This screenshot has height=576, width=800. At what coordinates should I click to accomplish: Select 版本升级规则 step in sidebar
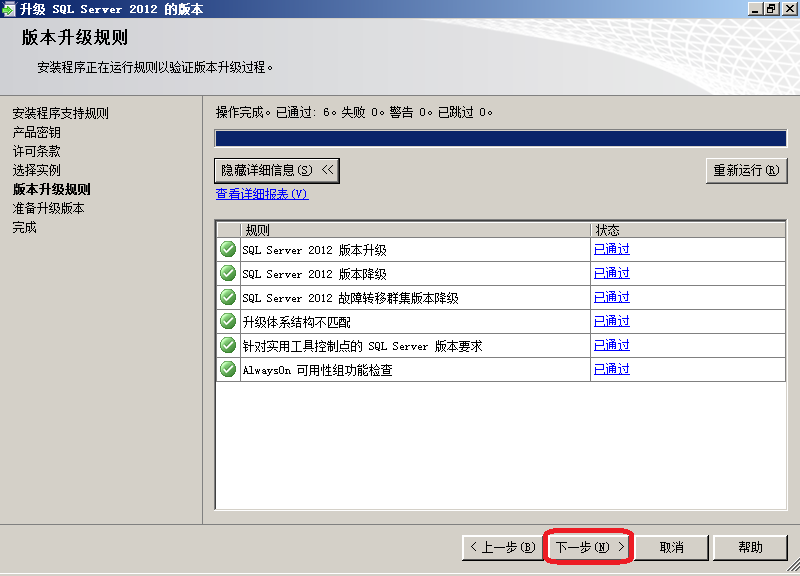click(x=52, y=189)
